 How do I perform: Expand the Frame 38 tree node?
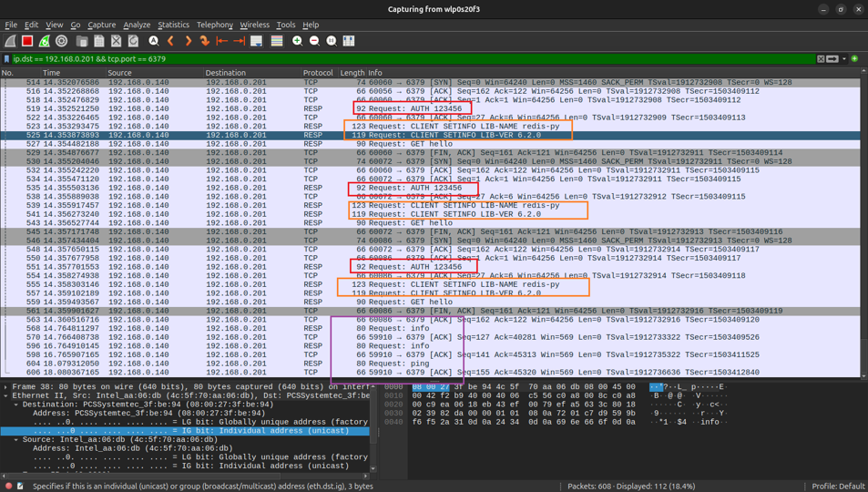tap(6, 387)
